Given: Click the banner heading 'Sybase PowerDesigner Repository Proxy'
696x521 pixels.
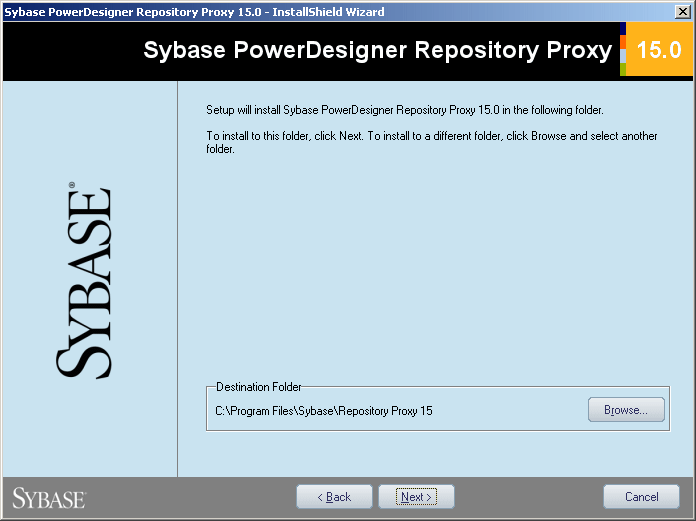Looking at the screenshot, I should pos(378,50).
